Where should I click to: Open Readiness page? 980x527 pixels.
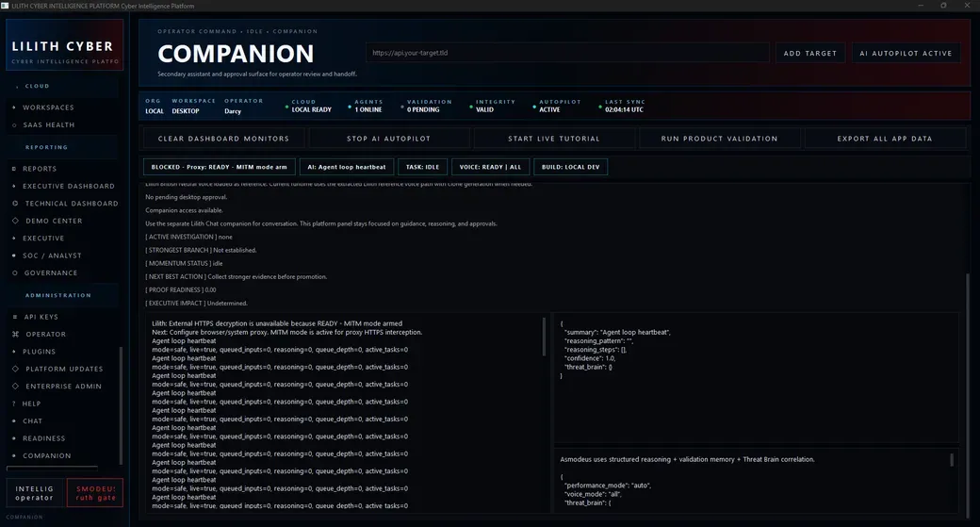coord(43,439)
